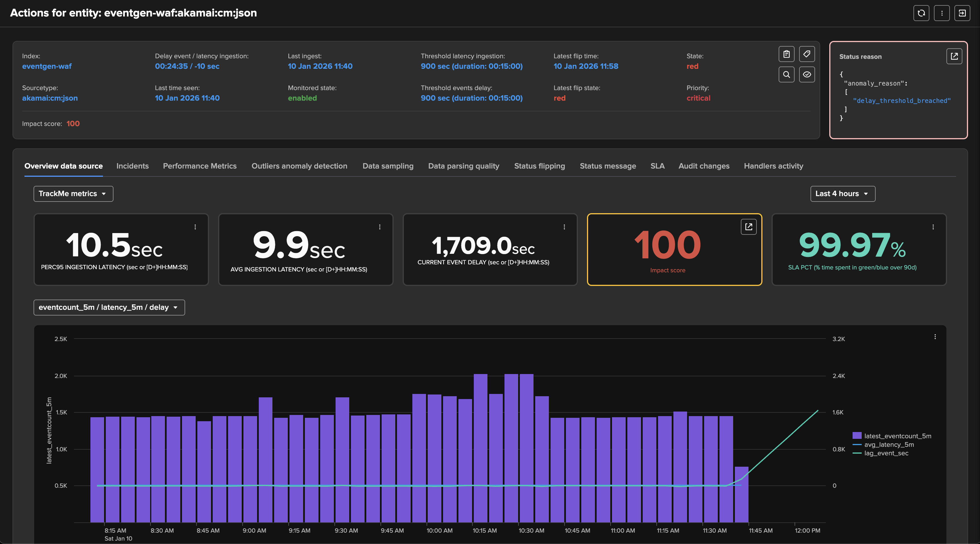The height and width of the screenshot is (544, 980).
Task: Click the tag icon in entity panel
Action: coord(807,54)
